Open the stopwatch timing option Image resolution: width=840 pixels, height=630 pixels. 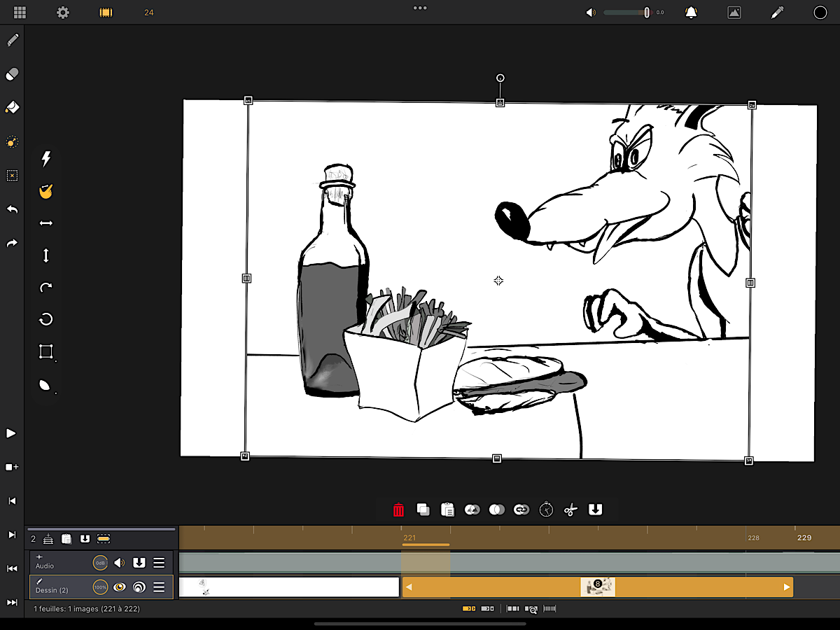click(x=546, y=510)
